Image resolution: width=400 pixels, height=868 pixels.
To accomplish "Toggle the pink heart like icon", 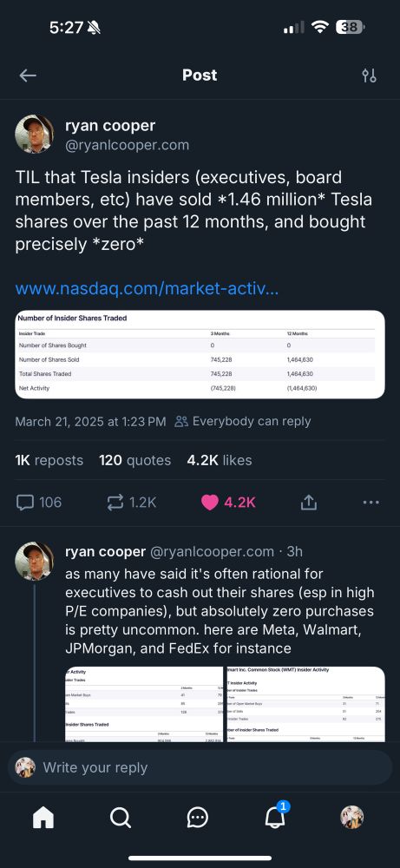I will pyautogui.click(x=210, y=502).
